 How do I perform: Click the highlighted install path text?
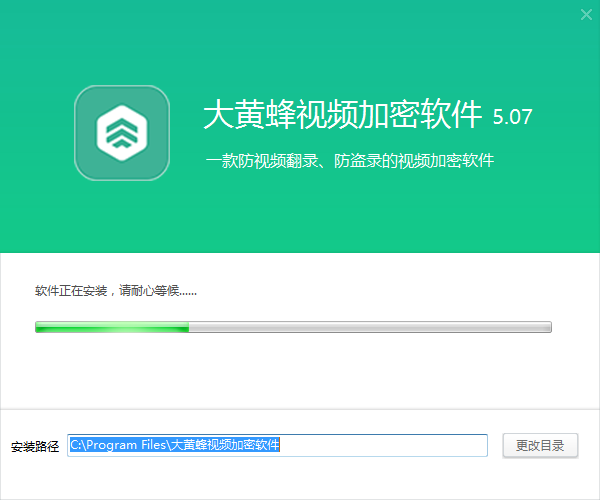click(x=175, y=445)
